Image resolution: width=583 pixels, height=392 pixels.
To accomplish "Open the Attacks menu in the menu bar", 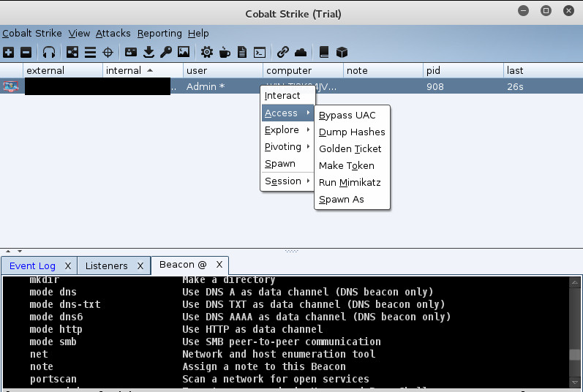I will 113,33.
